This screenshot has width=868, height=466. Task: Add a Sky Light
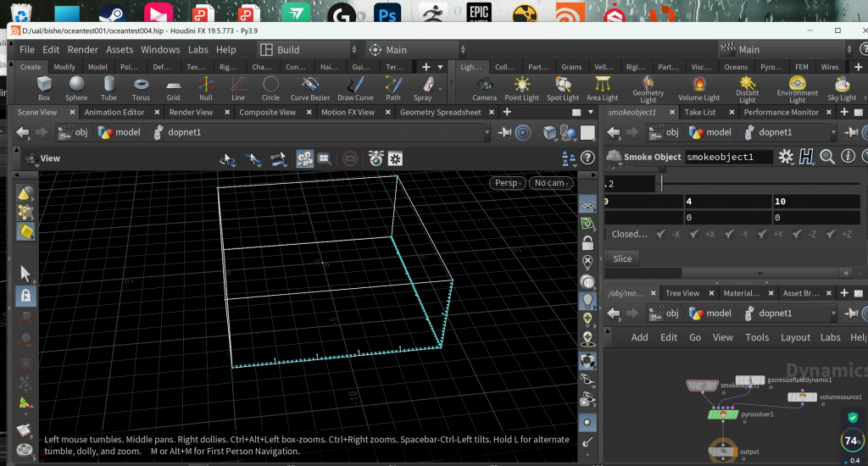tap(842, 89)
